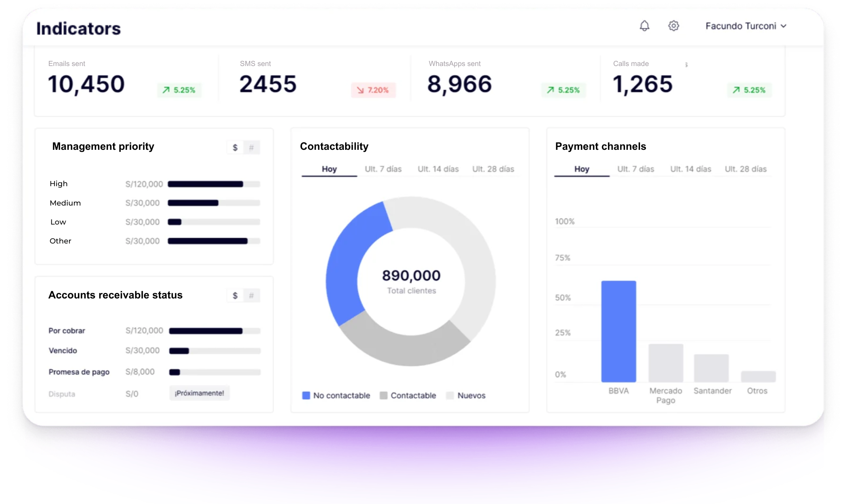Click the BBVA axis label
Image resolution: width=846 pixels, height=504 pixels.
(x=619, y=391)
